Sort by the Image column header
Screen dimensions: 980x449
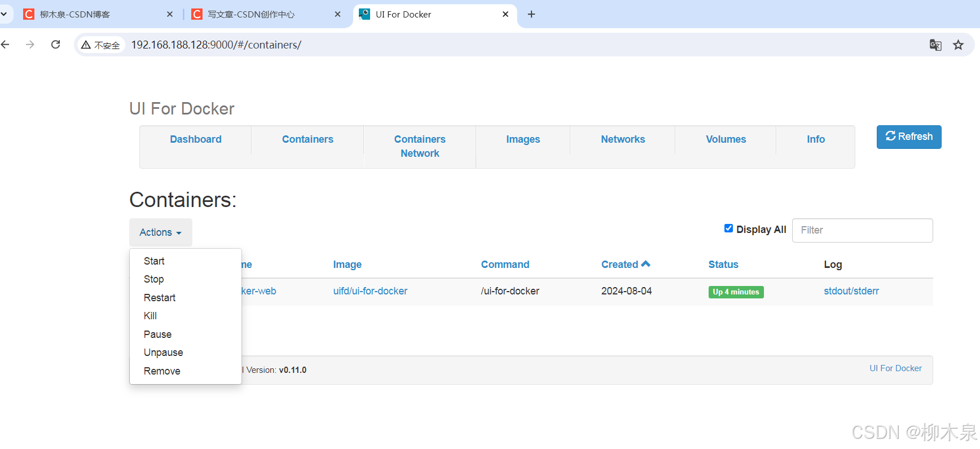(347, 265)
